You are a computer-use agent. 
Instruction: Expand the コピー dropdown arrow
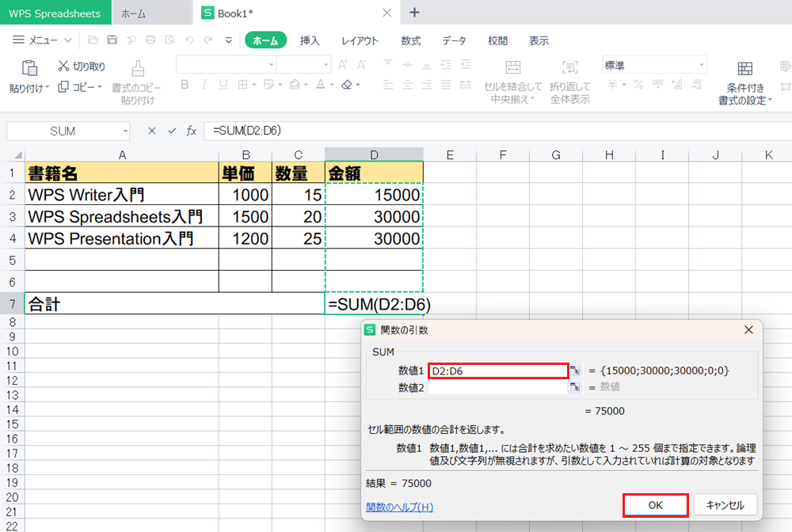coord(100,87)
